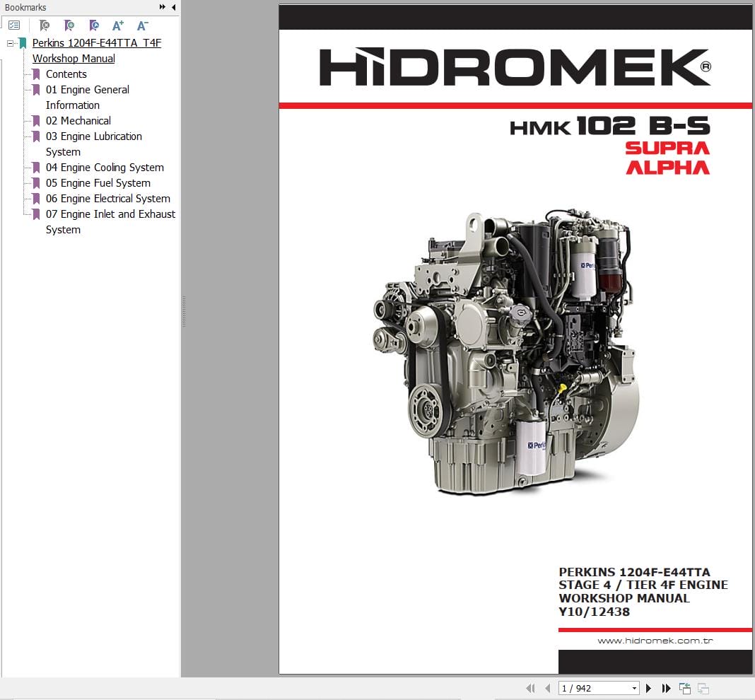The image size is (755, 700).
Task: Go to last page with double-arrow icon
Action: (665, 687)
